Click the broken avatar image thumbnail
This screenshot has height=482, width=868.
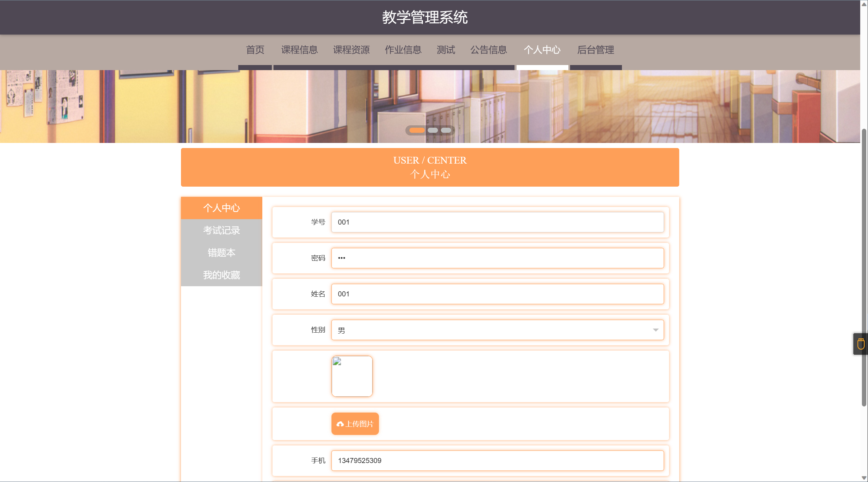point(352,376)
